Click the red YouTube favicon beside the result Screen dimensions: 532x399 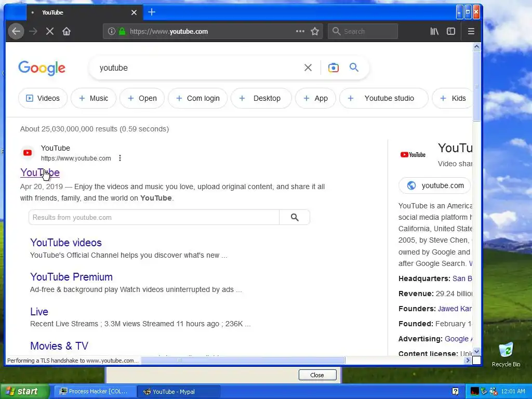[x=28, y=153]
